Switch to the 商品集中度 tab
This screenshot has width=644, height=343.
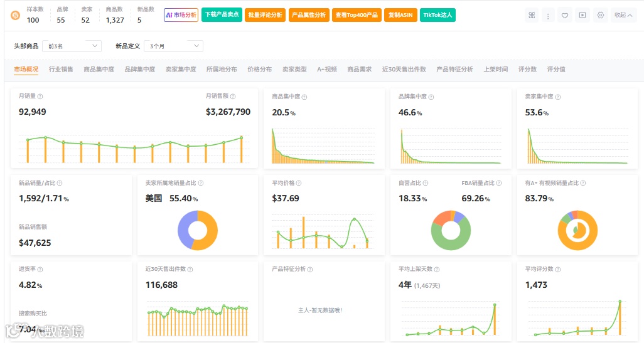[99, 70]
